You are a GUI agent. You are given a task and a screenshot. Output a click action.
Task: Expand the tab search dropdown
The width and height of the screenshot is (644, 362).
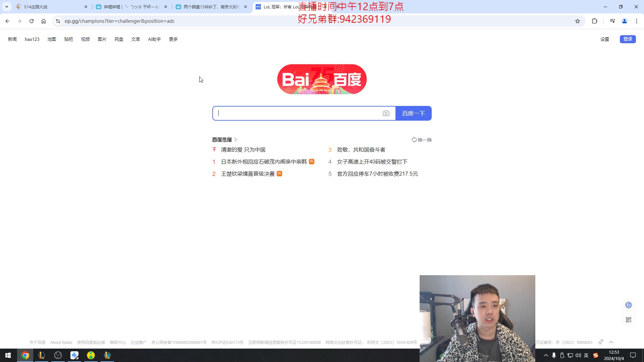tap(7, 7)
